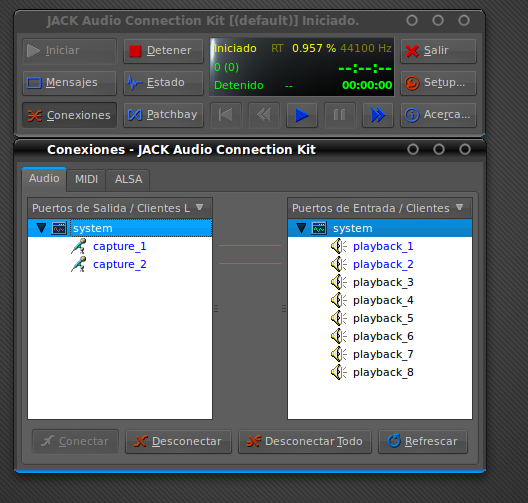Select the playback_7 input port
Viewport: 528px width, 503px height.
(383, 355)
